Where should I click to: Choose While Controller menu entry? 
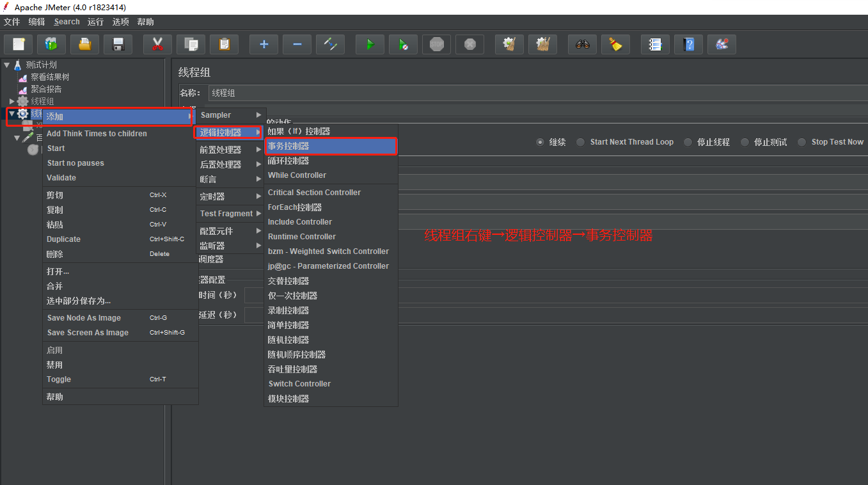[x=331, y=175]
